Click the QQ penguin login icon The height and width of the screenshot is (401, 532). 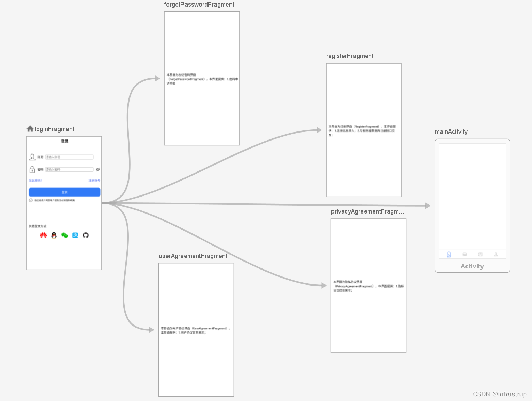54,235
